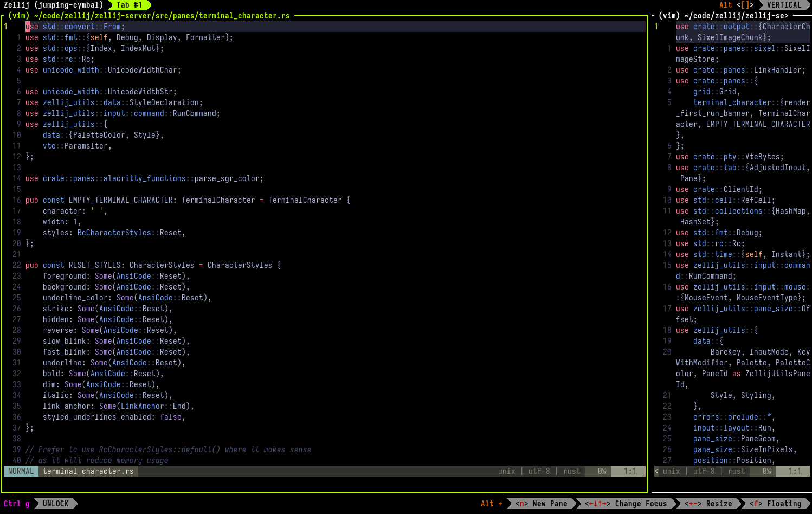This screenshot has height=514, width=812.
Task: Click the right pane's rust filetype indicator
Action: pos(737,471)
